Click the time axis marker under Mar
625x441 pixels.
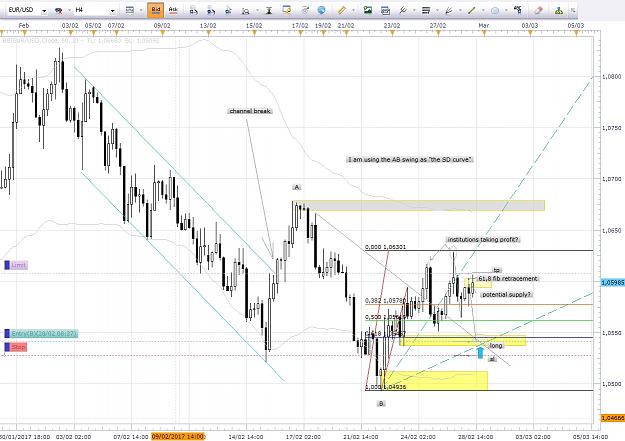click(x=484, y=34)
